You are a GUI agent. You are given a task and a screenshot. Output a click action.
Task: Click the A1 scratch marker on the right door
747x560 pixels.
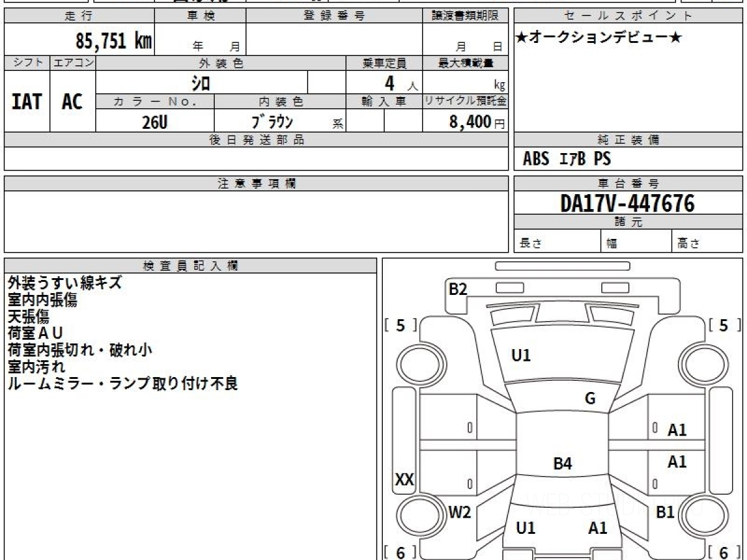(x=677, y=428)
